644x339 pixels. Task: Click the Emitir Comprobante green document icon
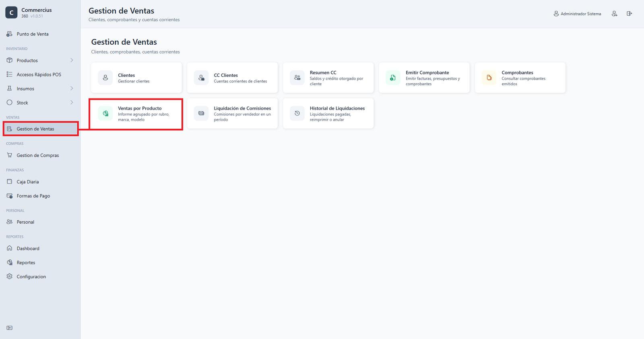pyautogui.click(x=393, y=78)
